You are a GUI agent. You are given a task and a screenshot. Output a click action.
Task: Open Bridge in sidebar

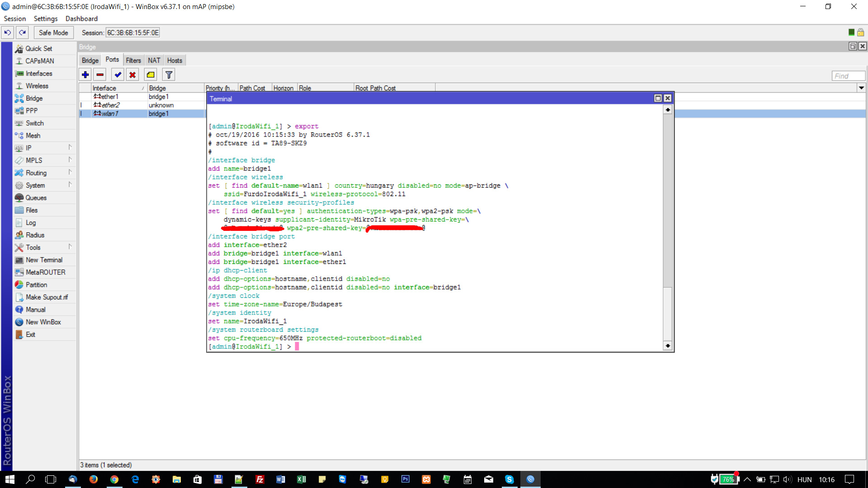coord(34,99)
